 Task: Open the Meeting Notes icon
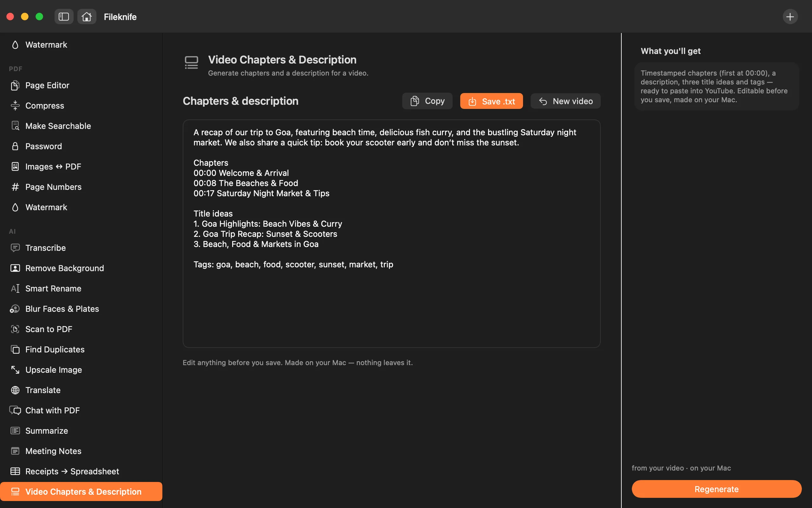(15, 451)
